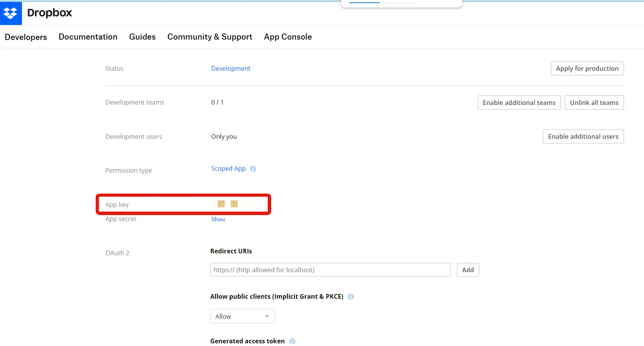Click the '0 / 1' teams value
Viewport: 644px width, 346px height.
coord(217,102)
